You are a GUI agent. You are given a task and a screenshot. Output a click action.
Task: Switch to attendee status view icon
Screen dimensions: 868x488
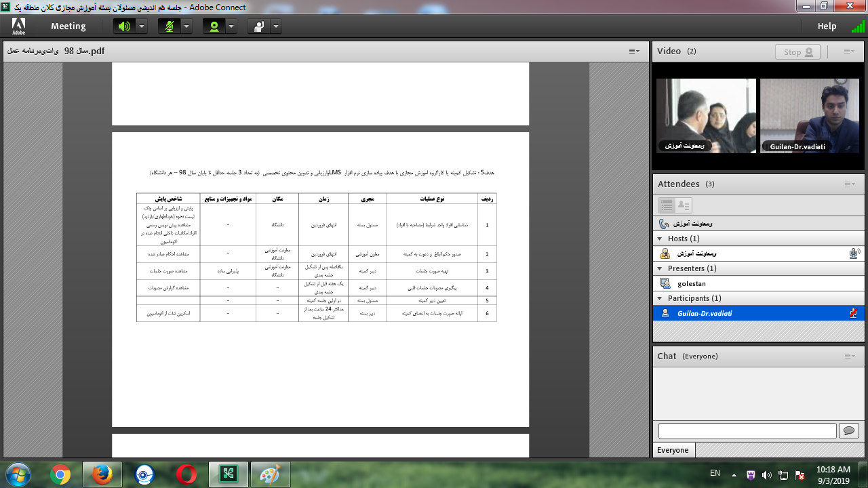(683, 205)
